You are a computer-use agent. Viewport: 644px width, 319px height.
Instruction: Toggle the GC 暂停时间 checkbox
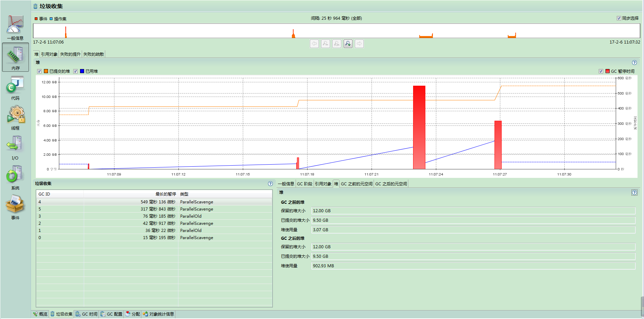tap(601, 71)
